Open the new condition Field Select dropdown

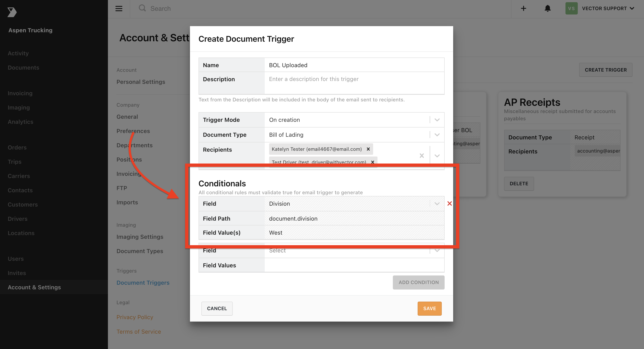click(x=354, y=251)
